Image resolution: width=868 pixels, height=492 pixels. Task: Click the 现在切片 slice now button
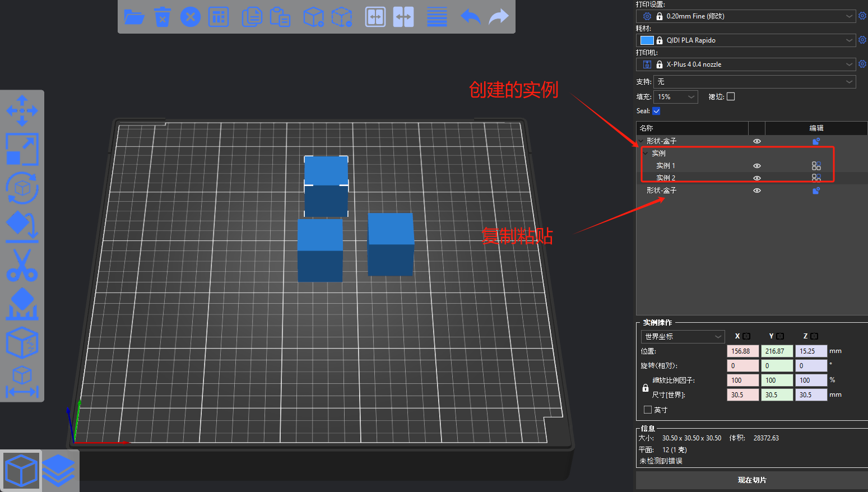point(752,480)
